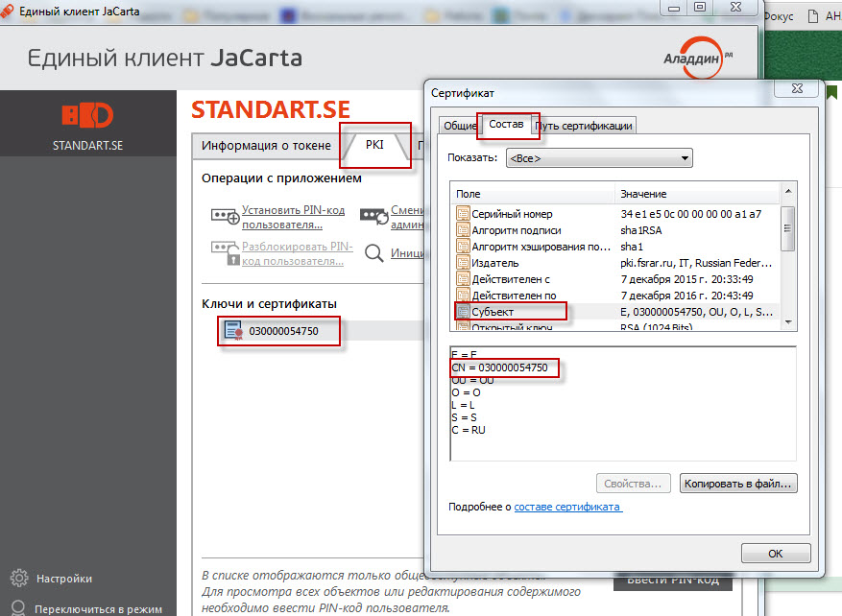Click the serial number field icon

click(463, 214)
